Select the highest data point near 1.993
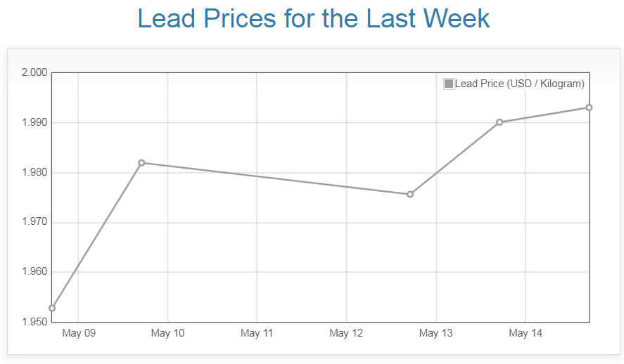This screenshot has height=364, width=624. tap(589, 108)
